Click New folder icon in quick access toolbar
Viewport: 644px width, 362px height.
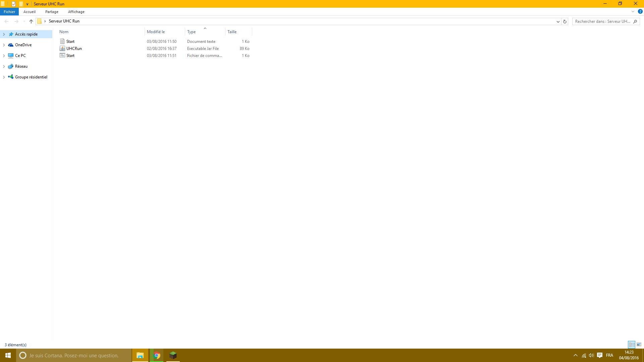click(21, 4)
